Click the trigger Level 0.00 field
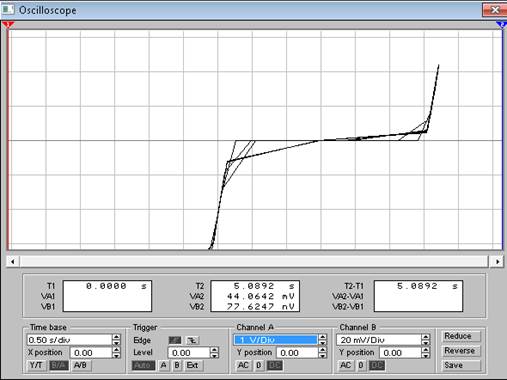This screenshot has height=380, width=507. pyautogui.click(x=189, y=353)
